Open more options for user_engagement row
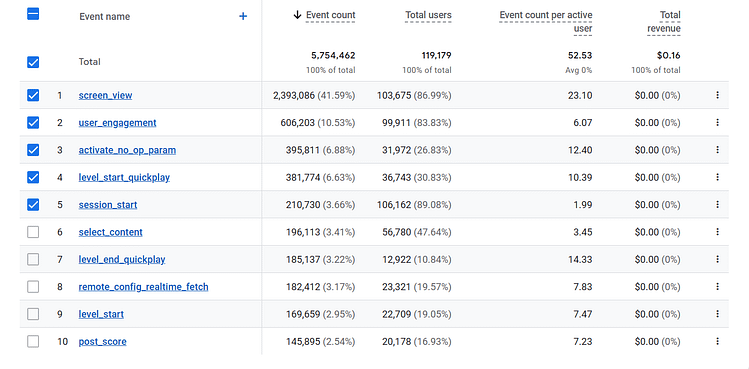 717,123
